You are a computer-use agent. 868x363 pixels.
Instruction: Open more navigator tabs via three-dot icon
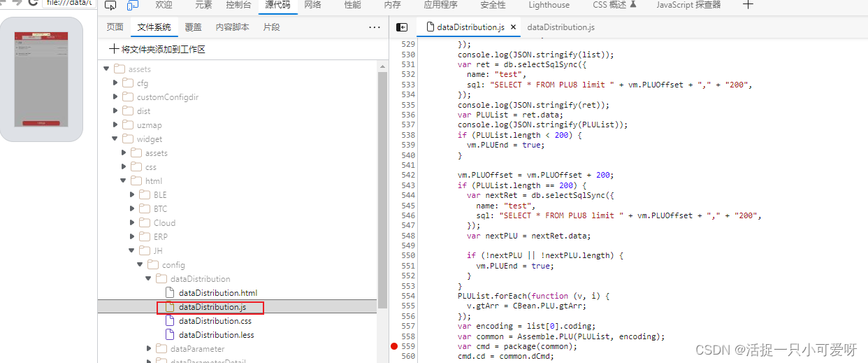pyautogui.click(x=375, y=27)
